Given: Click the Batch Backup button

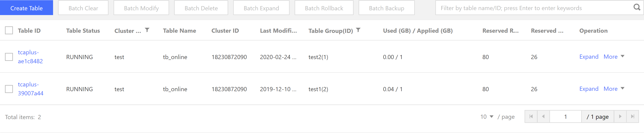Looking at the screenshot, I should (x=387, y=8).
